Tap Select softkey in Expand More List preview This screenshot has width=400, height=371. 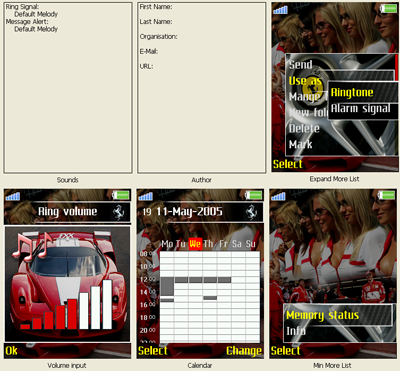point(287,164)
